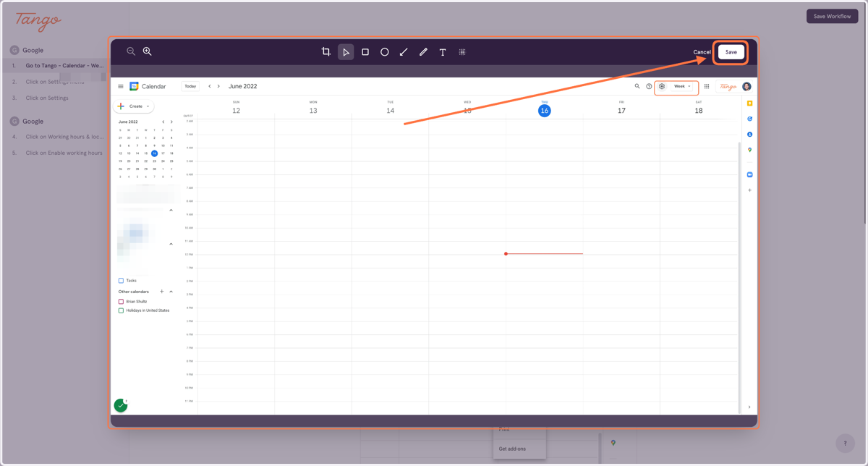Open Google Tasks side panel icon

749,119
